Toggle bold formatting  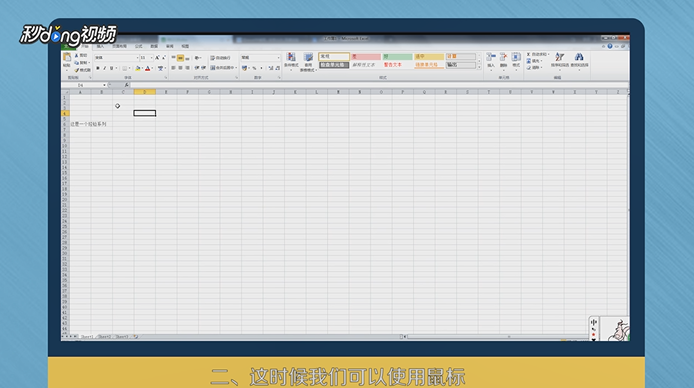[98, 68]
